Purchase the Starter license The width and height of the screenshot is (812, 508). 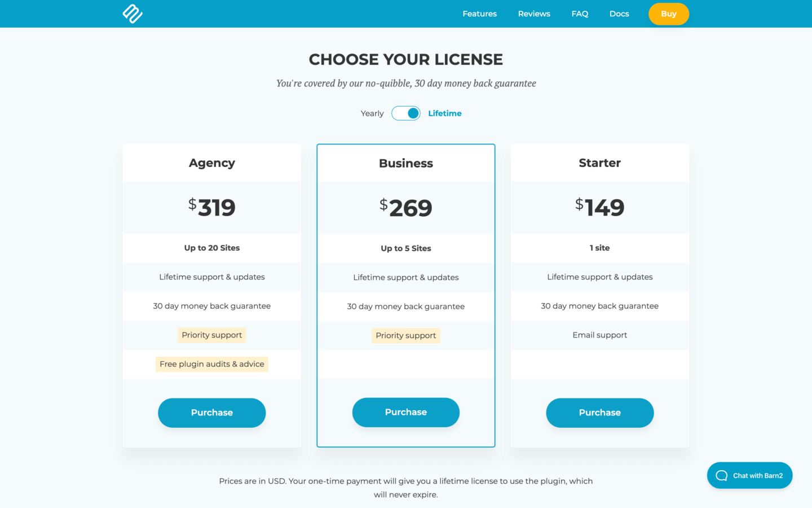point(600,413)
